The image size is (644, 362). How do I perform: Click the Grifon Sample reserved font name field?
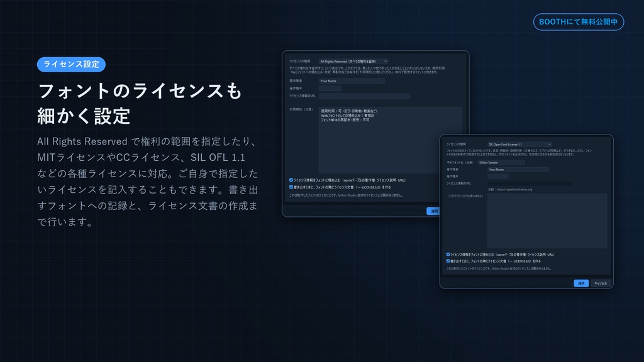coord(501,163)
